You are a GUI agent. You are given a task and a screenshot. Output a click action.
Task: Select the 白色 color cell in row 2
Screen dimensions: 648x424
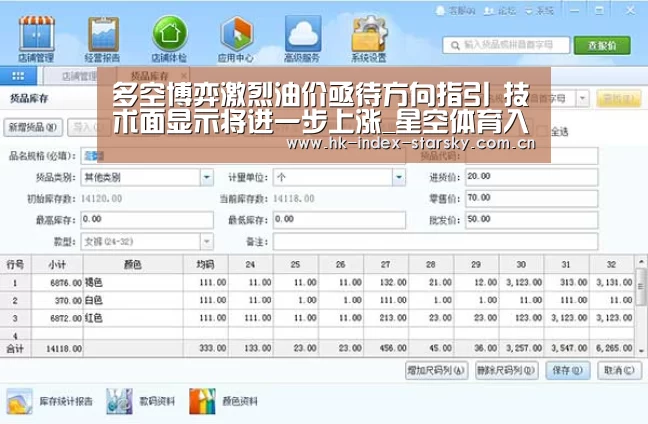coord(133,300)
